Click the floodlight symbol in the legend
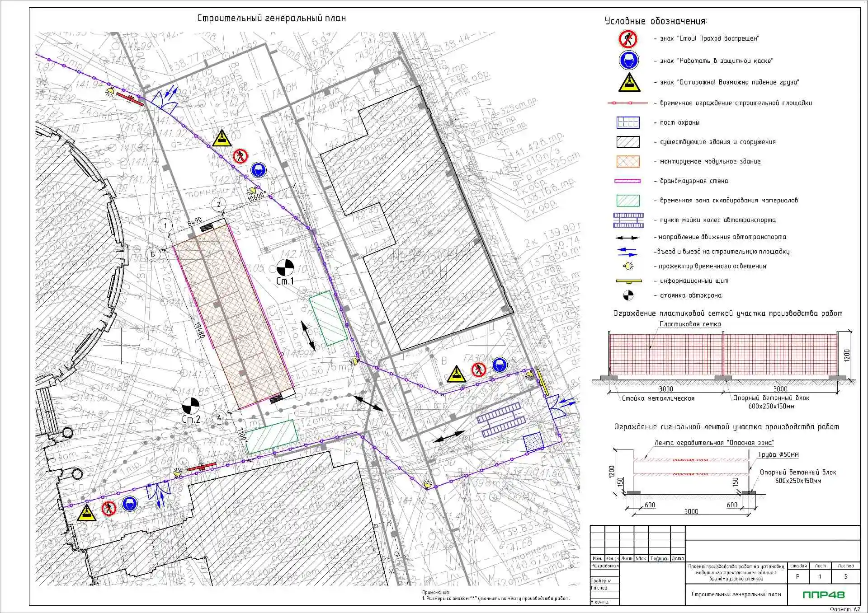 (628, 266)
